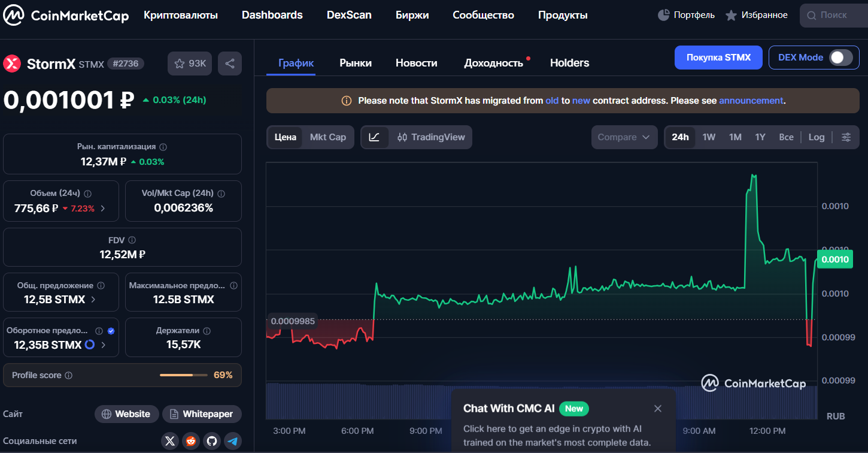
Task: Click the share icon next to StormX
Action: click(x=230, y=64)
